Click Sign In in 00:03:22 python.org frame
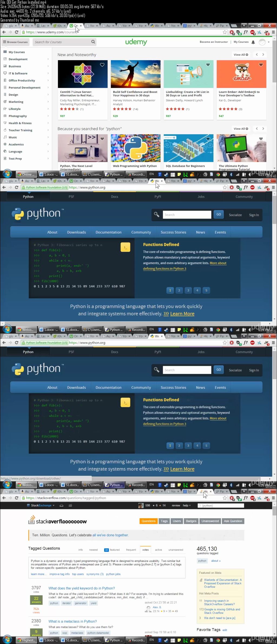The height and width of the screenshot is (644, 277). pyautogui.click(x=254, y=370)
